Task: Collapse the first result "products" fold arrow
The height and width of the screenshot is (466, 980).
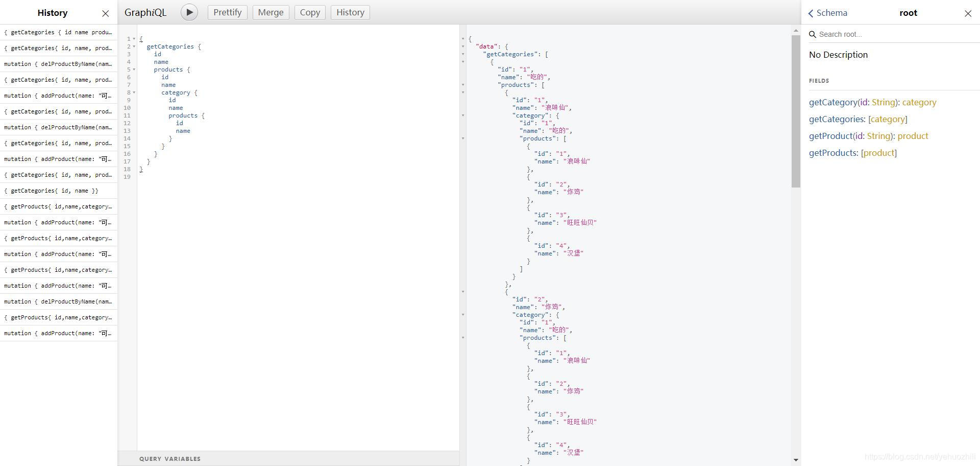Action: (463, 85)
